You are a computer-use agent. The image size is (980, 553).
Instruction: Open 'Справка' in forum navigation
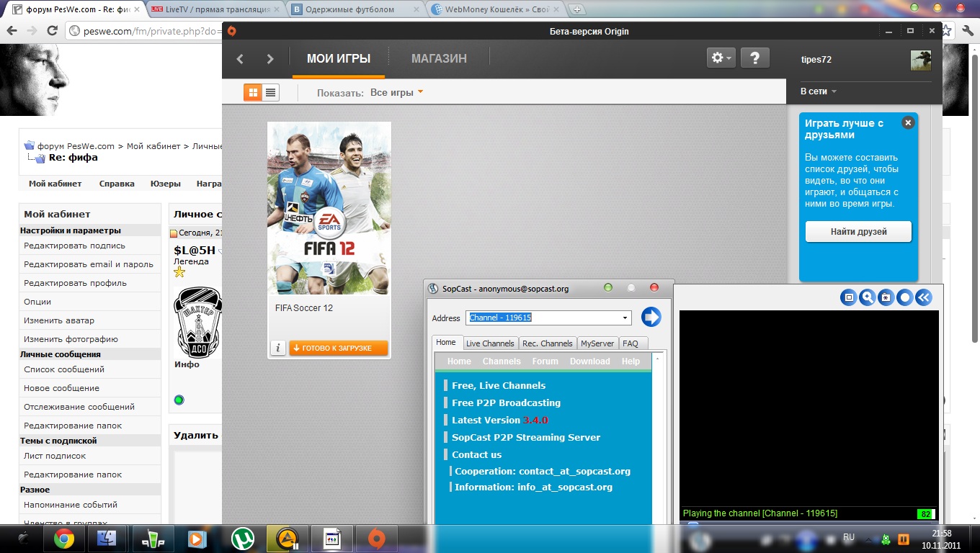pyautogui.click(x=117, y=184)
